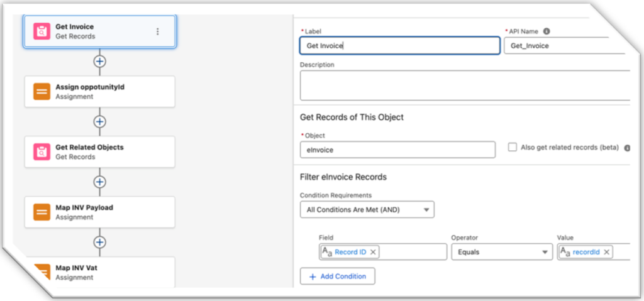The width and height of the screenshot is (644, 301).
Task: Click the Description text area
Action: (x=464, y=85)
